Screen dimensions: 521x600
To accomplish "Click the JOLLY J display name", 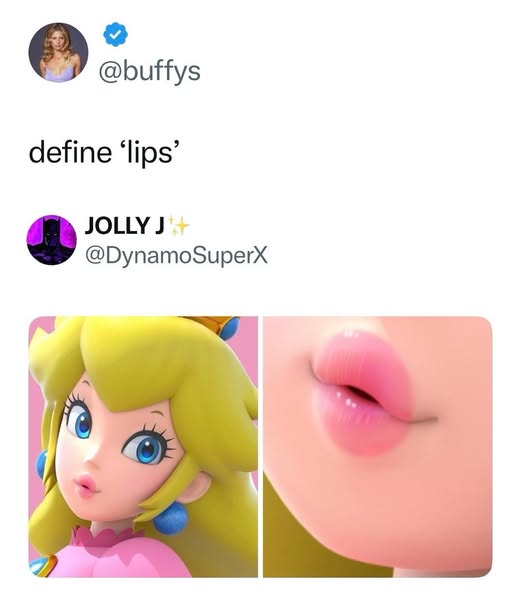I will click(125, 225).
